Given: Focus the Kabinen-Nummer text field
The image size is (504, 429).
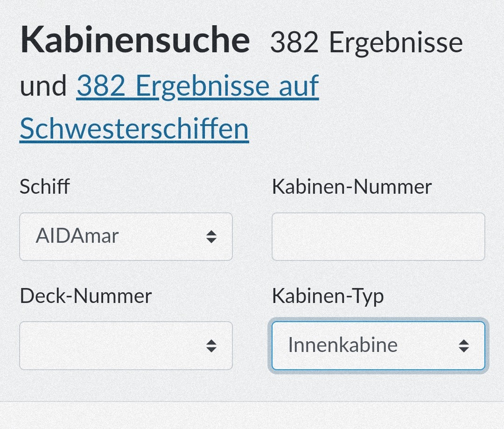Looking at the screenshot, I should [x=378, y=236].
